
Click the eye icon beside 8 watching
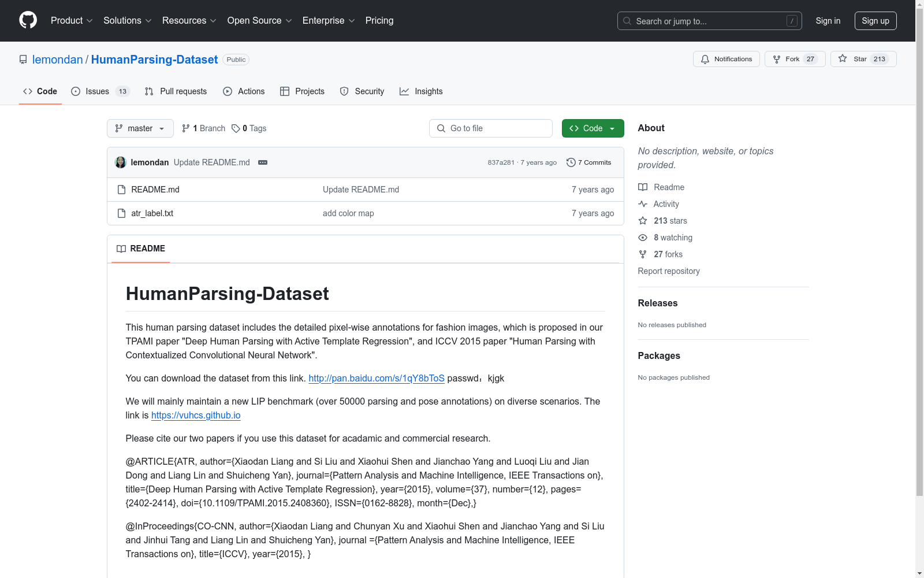coord(643,238)
